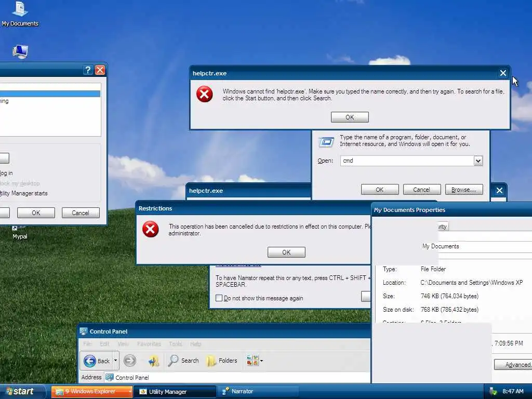Click the Utility Manager starts option text
The image size is (532, 399).
24,193
